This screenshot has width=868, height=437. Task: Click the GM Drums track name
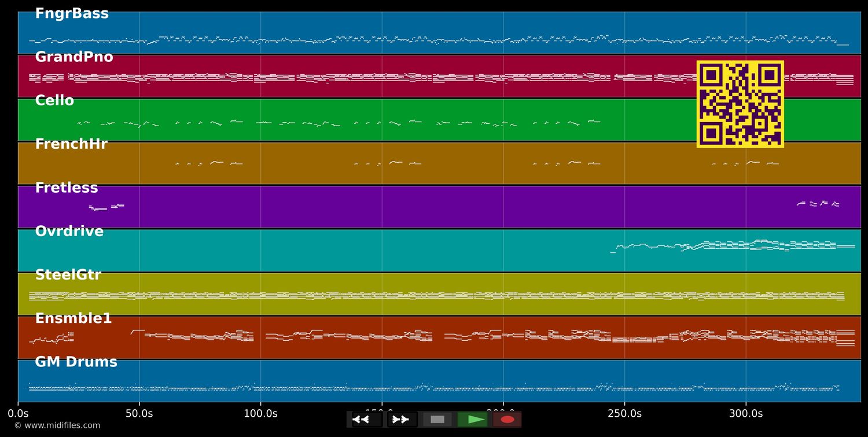76,362
